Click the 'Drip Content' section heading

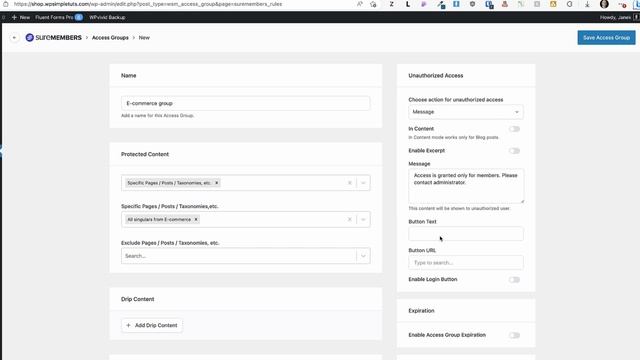[x=138, y=299]
